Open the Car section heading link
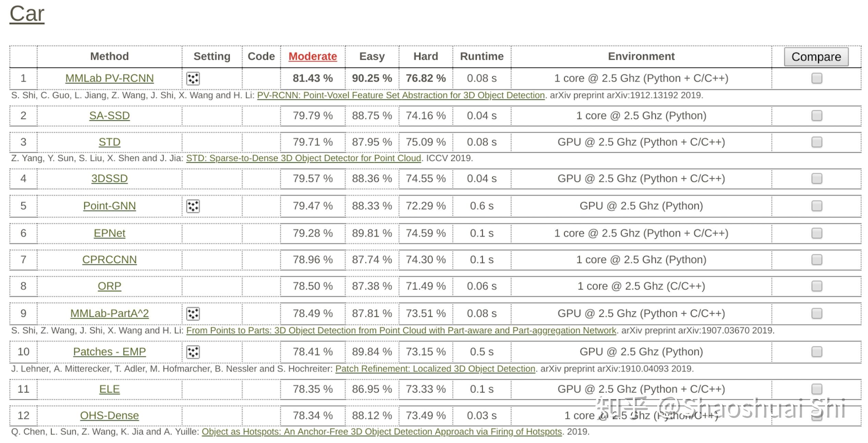 [27, 14]
